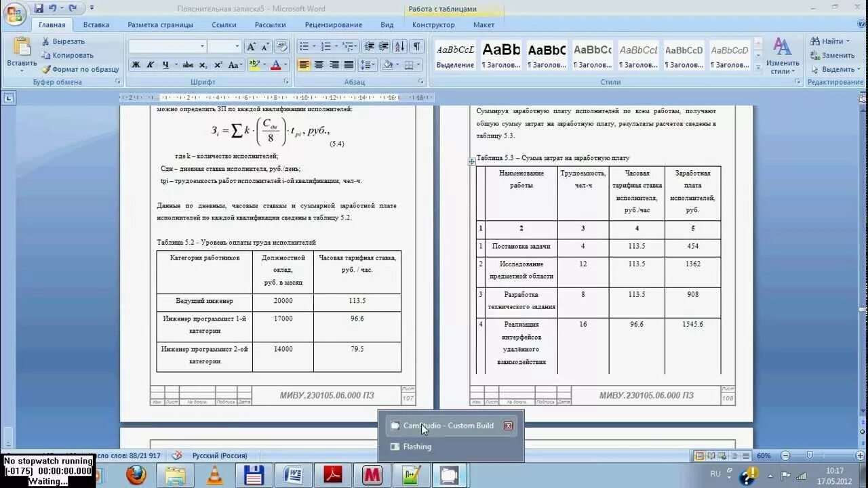Apply the red font color
The height and width of the screenshot is (488, 868).
(x=275, y=65)
